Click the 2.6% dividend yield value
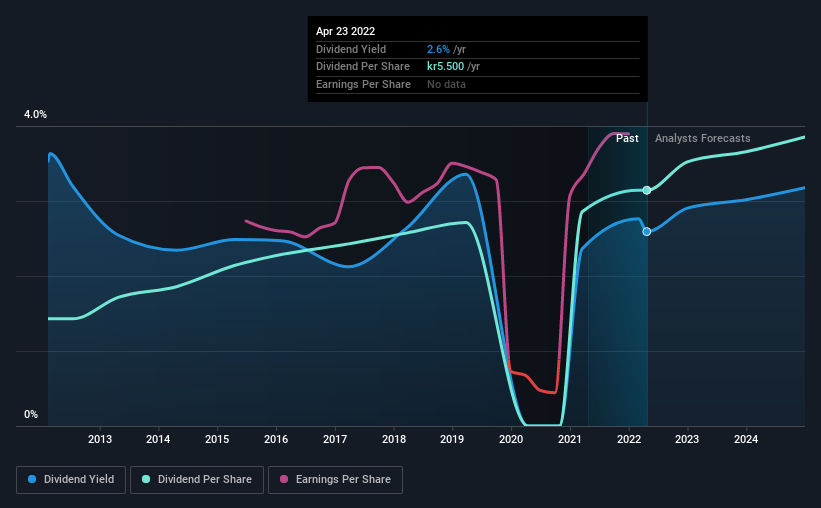This screenshot has width=821, height=508. (438, 49)
